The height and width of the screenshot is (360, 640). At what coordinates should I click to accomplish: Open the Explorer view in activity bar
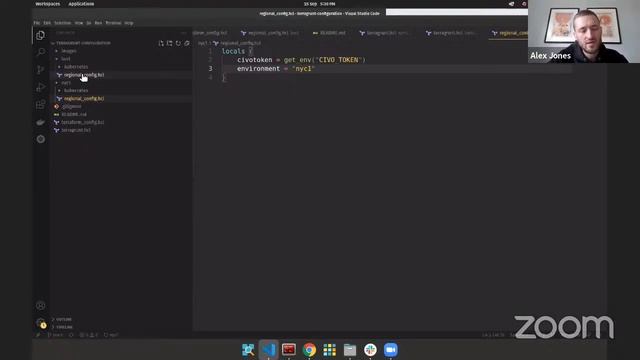(40, 36)
